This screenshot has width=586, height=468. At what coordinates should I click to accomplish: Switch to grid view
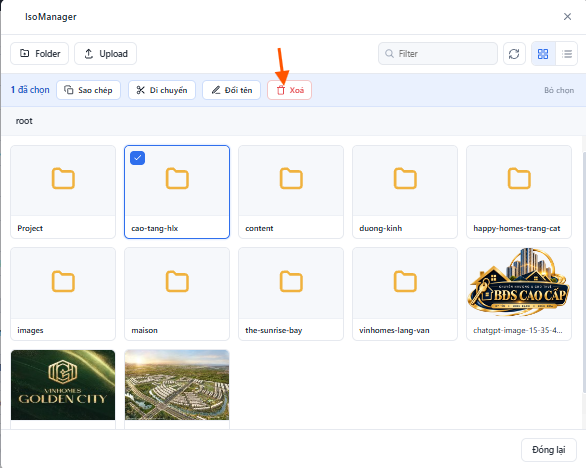tap(543, 54)
